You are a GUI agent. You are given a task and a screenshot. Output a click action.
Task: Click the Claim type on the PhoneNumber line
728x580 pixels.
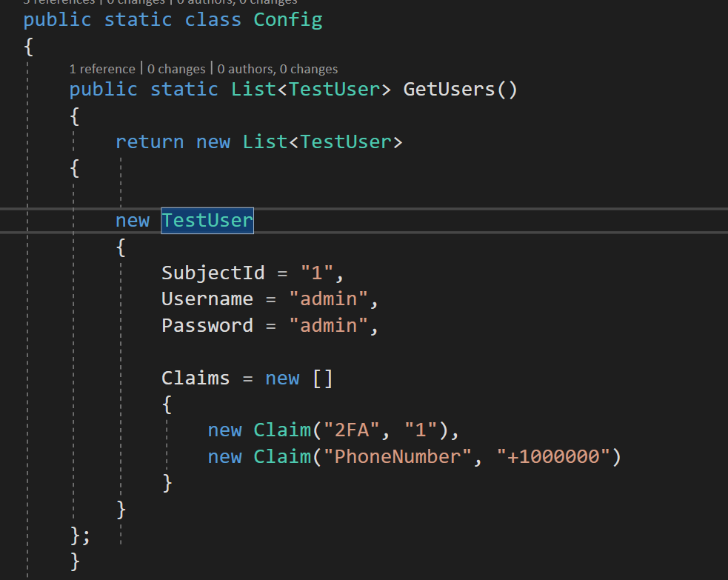282,456
